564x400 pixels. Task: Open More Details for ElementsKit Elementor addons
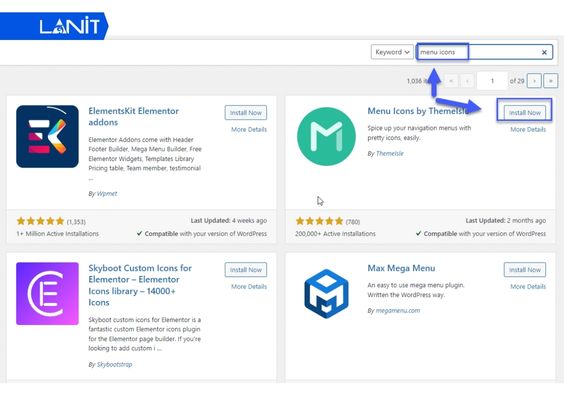click(x=249, y=129)
